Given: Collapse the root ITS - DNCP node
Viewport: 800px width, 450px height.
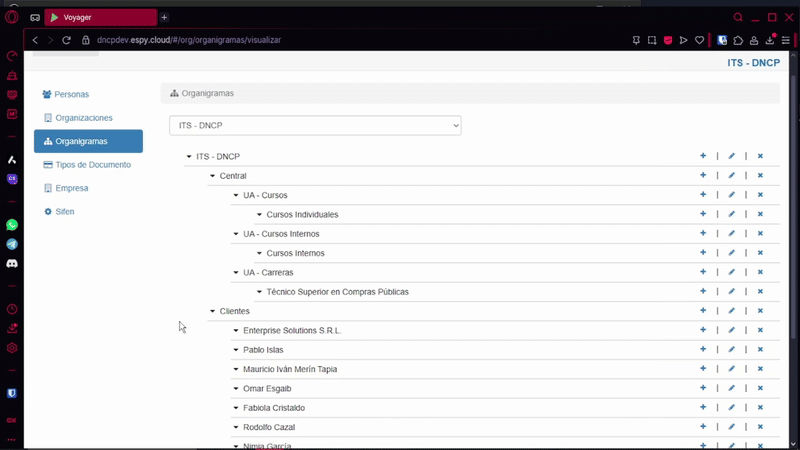Looking at the screenshot, I should [189, 157].
